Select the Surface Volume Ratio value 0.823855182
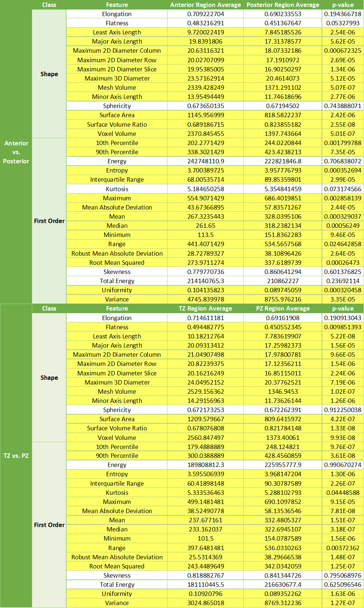The image size is (364, 608). (x=283, y=125)
